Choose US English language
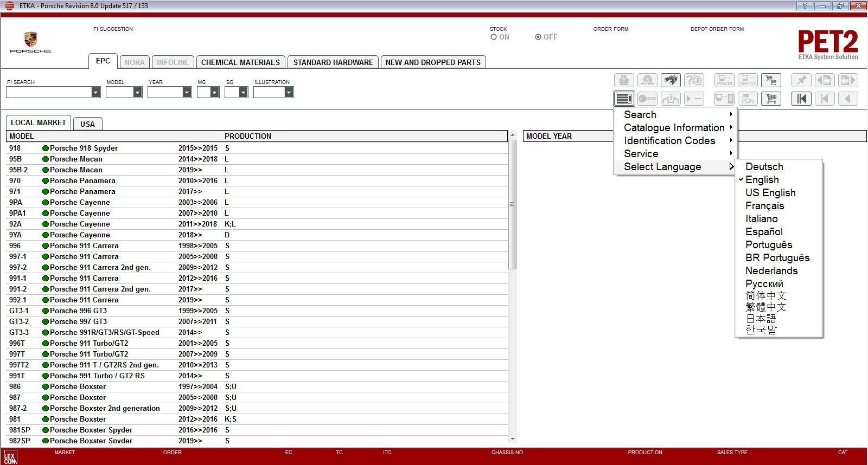Screen dimensions: 868x465 click(779, 193)
